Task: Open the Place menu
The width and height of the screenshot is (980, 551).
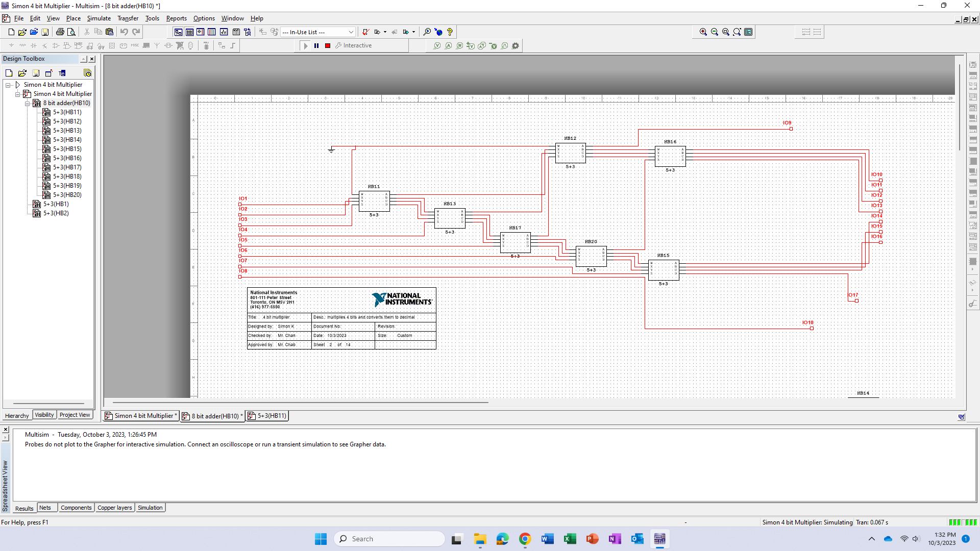Action: pyautogui.click(x=72, y=18)
